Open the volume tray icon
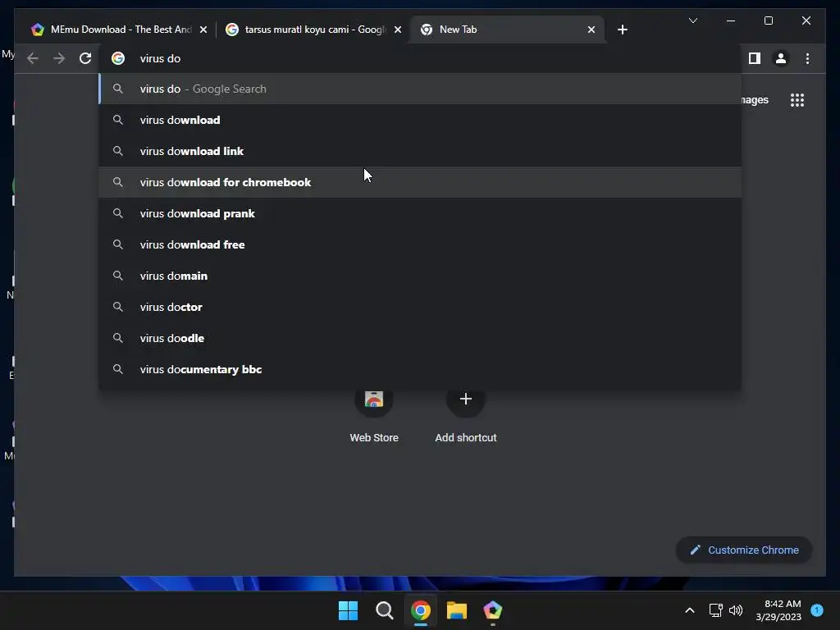This screenshot has height=630, width=840. [736, 610]
